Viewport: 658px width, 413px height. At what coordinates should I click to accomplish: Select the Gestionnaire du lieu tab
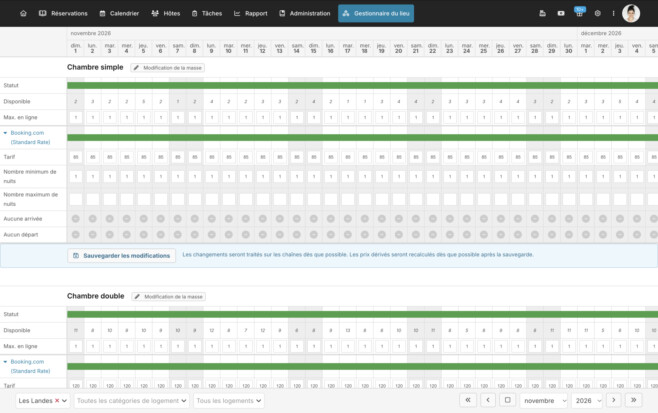click(376, 13)
